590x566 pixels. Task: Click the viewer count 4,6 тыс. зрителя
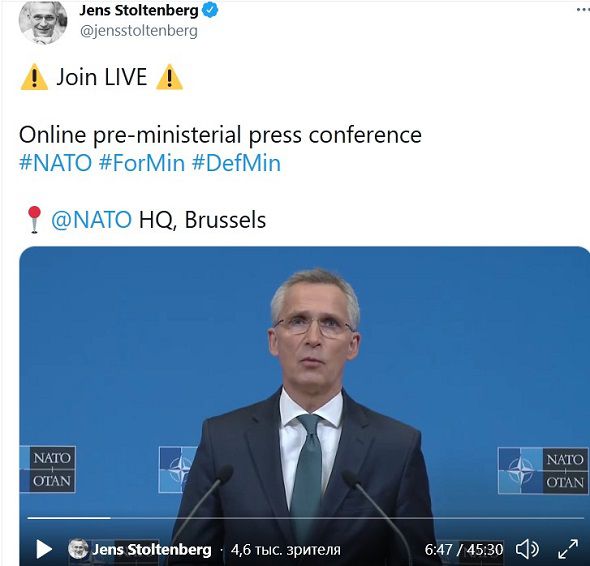coord(286,550)
